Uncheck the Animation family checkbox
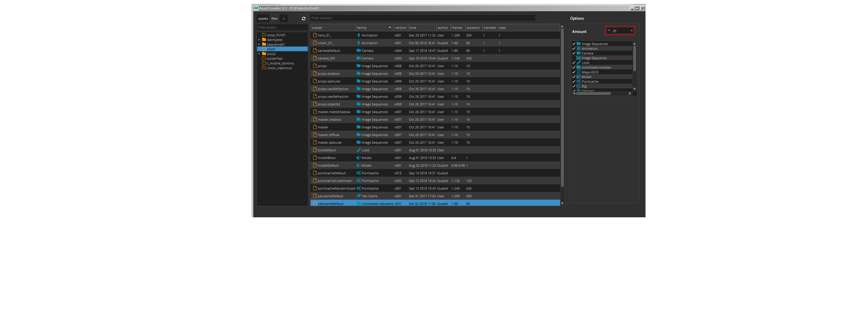 574,49
